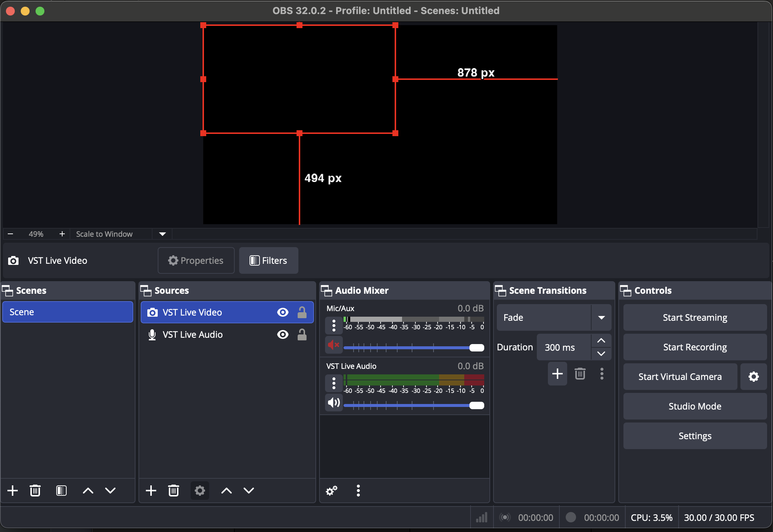Unmute the Mic/Aux audio speaker icon
Screen dimensions: 773x532
click(x=334, y=345)
